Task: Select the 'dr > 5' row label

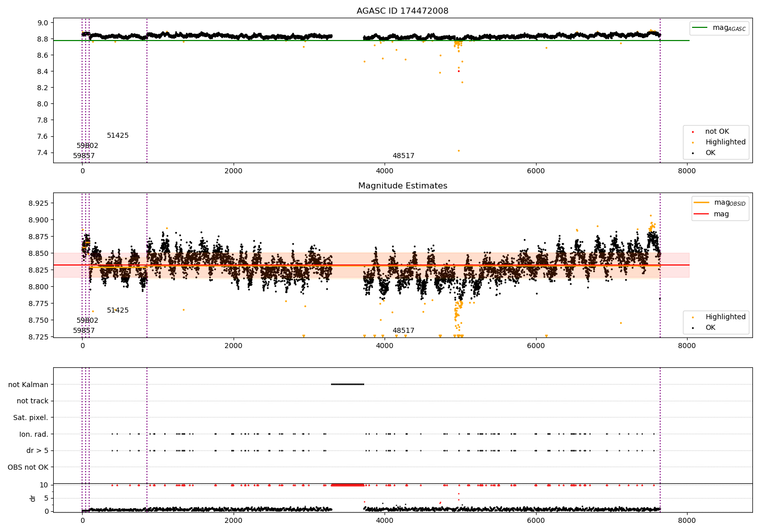Action: 37,450
